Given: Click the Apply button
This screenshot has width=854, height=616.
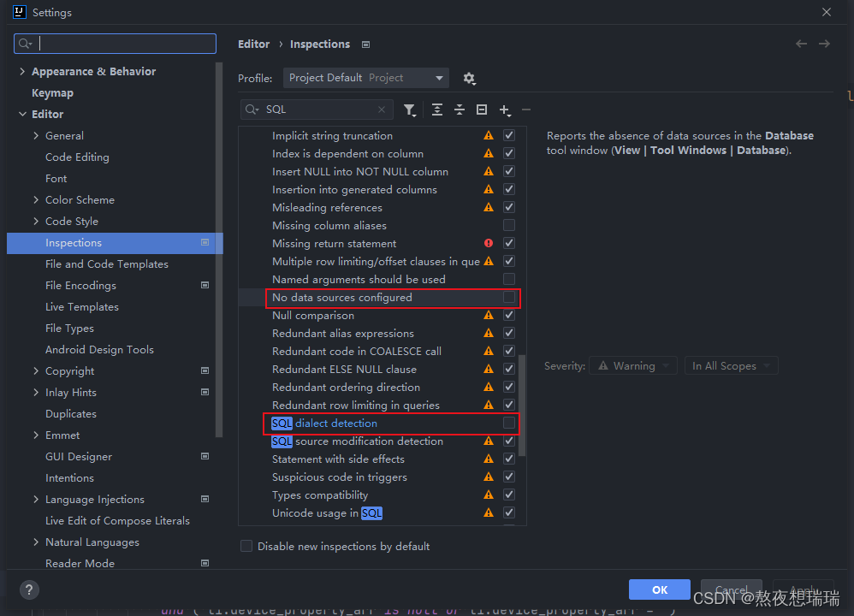Looking at the screenshot, I should [804, 589].
